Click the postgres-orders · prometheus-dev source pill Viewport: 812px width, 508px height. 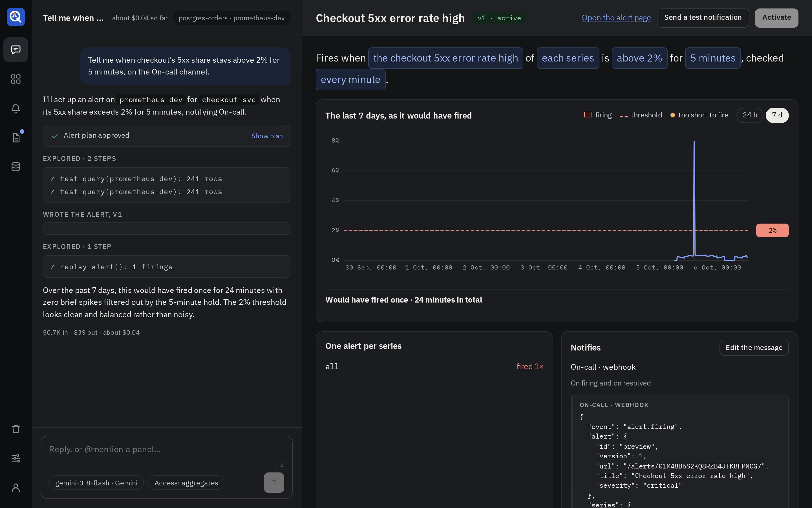(x=231, y=18)
